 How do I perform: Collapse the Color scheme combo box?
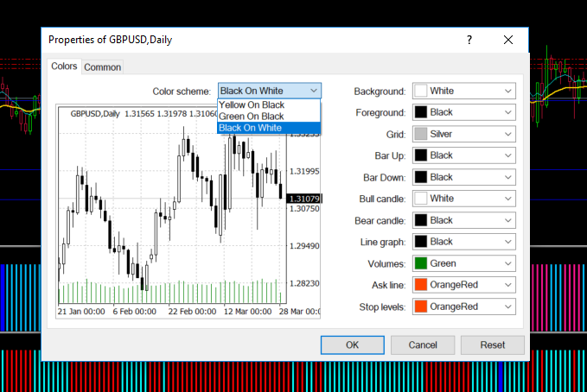pyautogui.click(x=314, y=91)
